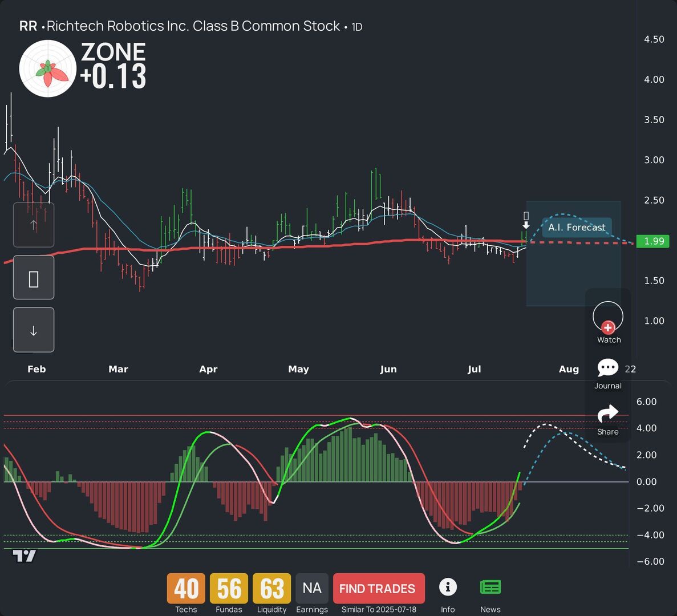677x616 pixels.
Task: Add RR to the watchlist via Watch icon
Action: pyautogui.click(x=608, y=317)
